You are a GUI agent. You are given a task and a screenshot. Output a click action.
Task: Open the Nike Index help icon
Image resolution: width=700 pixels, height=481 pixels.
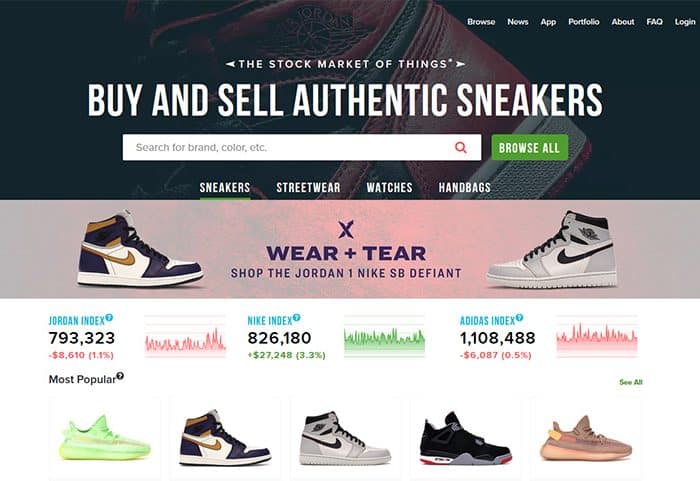click(296, 318)
